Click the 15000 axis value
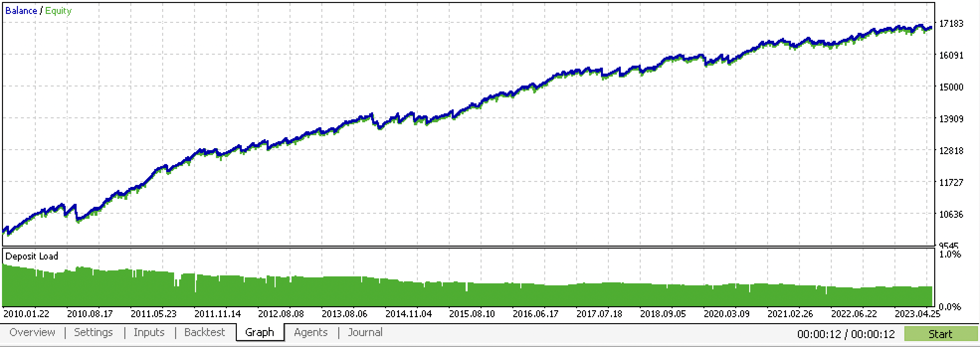Image resolution: width=980 pixels, height=347 pixels. (x=950, y=87)
